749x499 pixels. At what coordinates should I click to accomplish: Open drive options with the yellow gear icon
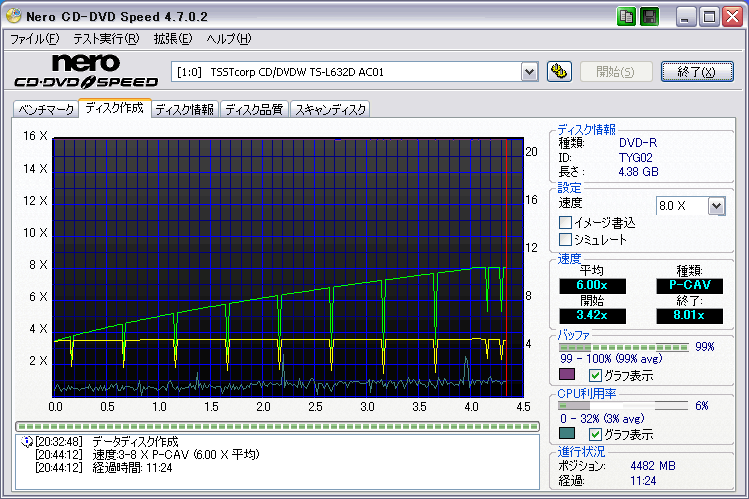pyautogui.click(x=559, y=72)
